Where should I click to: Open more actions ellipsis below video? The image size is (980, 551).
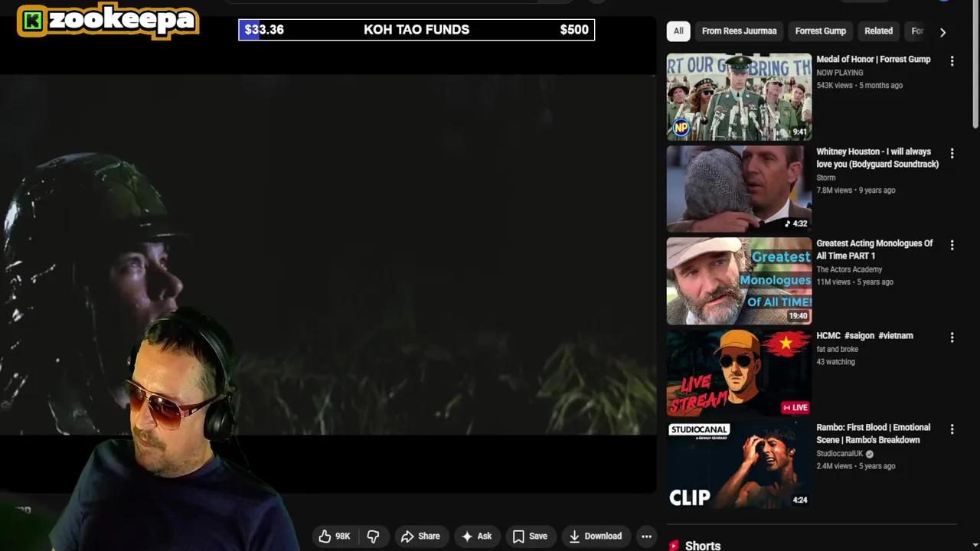tap(646, 536)
